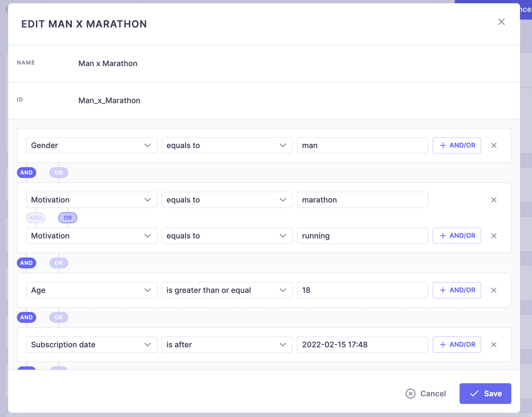Open the Gender attribute dropdown
Viewport: 532px width, 417px height.
[91, 145]
